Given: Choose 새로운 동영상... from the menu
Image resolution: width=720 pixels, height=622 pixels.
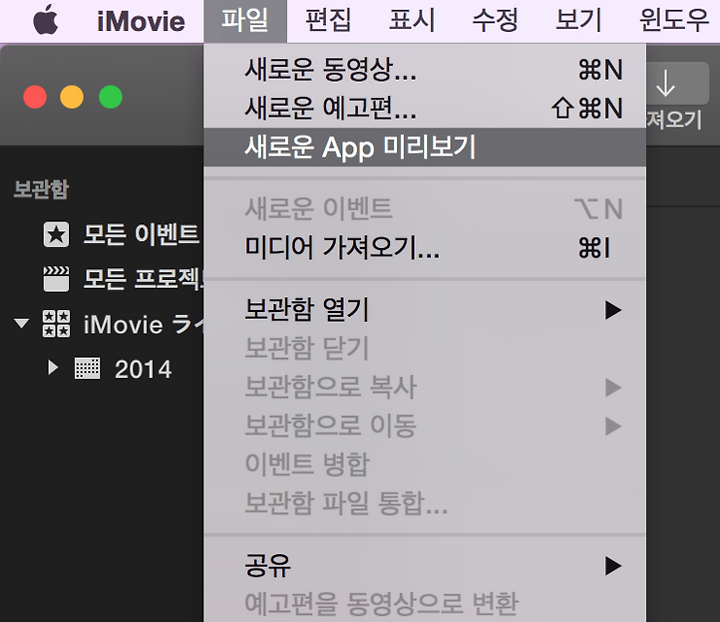Looking at the screenshot, I should tap(425, 70).
